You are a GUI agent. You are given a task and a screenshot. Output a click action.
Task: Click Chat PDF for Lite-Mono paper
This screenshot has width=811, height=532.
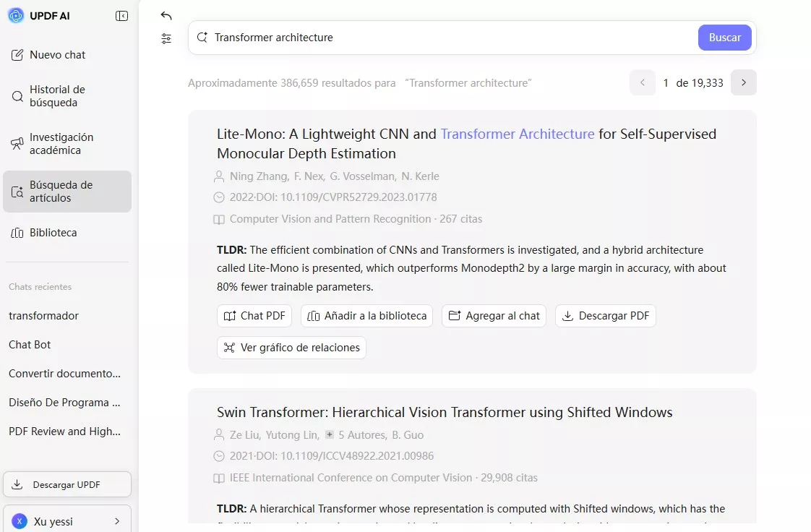point(254,316)
